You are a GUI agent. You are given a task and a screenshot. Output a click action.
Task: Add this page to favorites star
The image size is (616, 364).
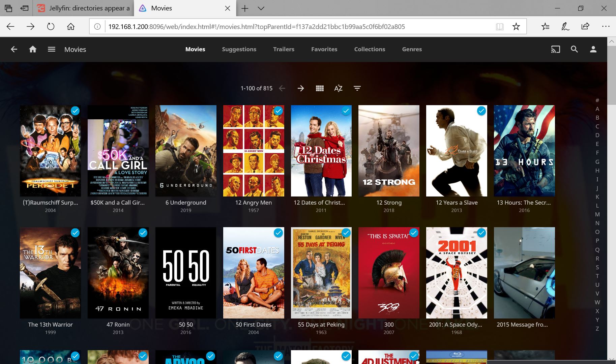(x=516, y=27)
